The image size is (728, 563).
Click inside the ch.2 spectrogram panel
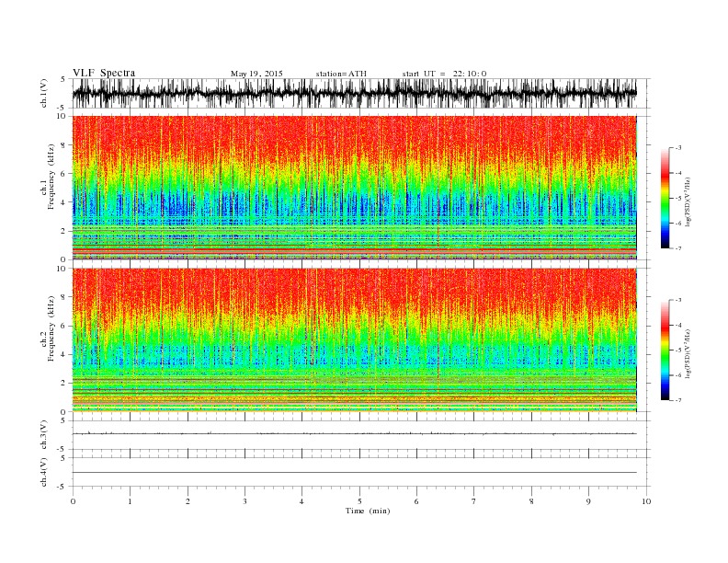(354, 339)
